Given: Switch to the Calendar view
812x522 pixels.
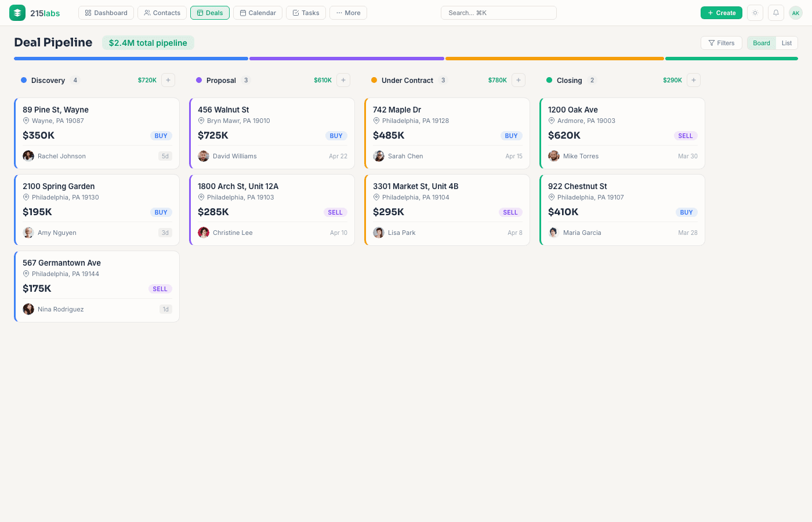Looking at the screenshot, I should coord(258,12).
